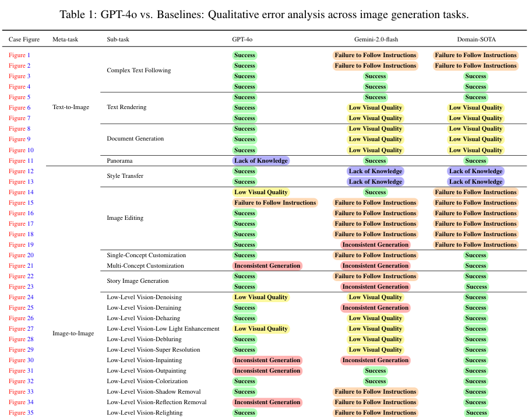Viewport: 532px width, 417px height.
Task: Click Low-Level Vision-Super Resolution label
Action: point(153,350)
